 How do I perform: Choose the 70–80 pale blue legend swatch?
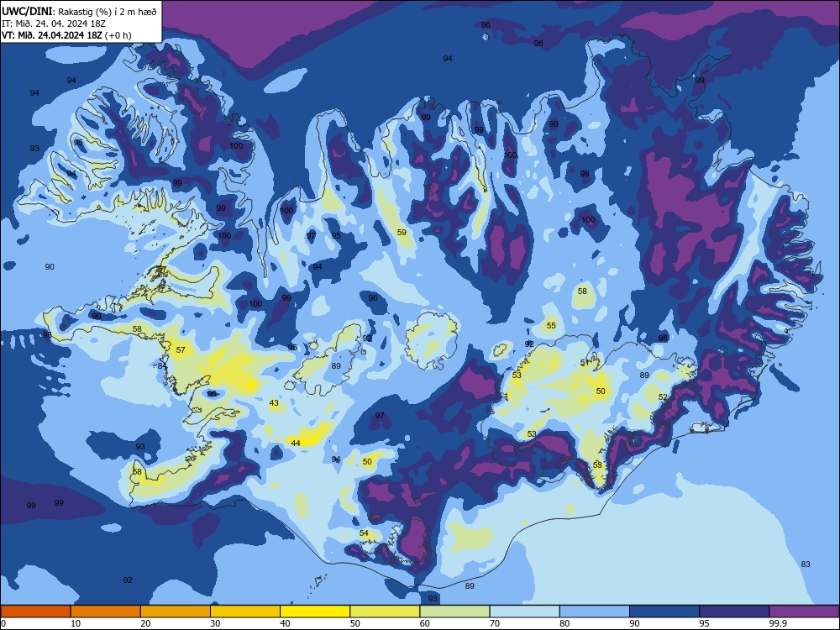pos(524,612)
